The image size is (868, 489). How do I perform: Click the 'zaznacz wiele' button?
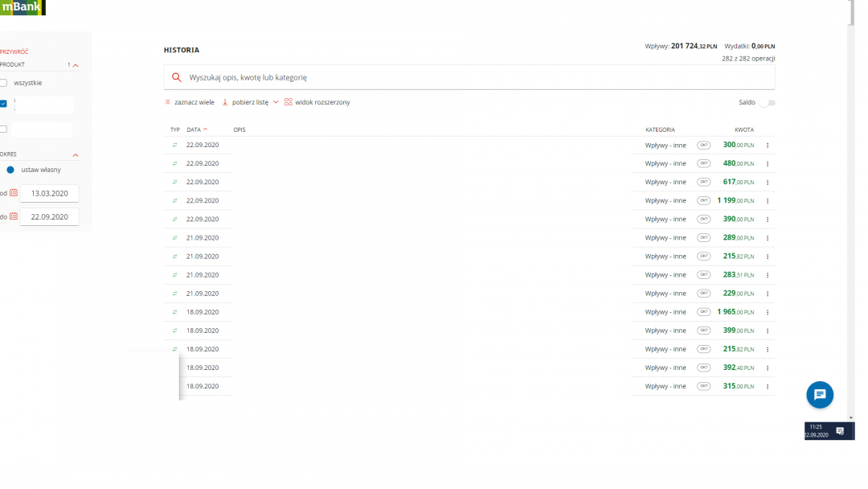click(x=190, y=103)
